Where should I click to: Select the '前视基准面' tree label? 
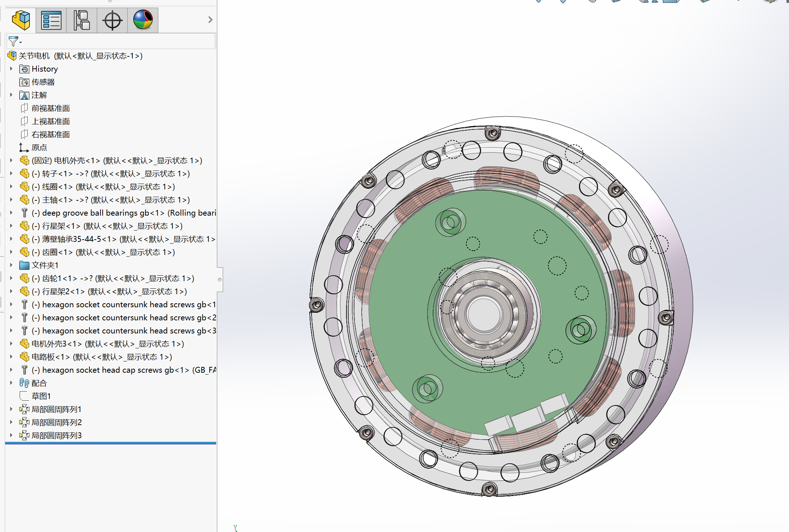click(51, 108)
